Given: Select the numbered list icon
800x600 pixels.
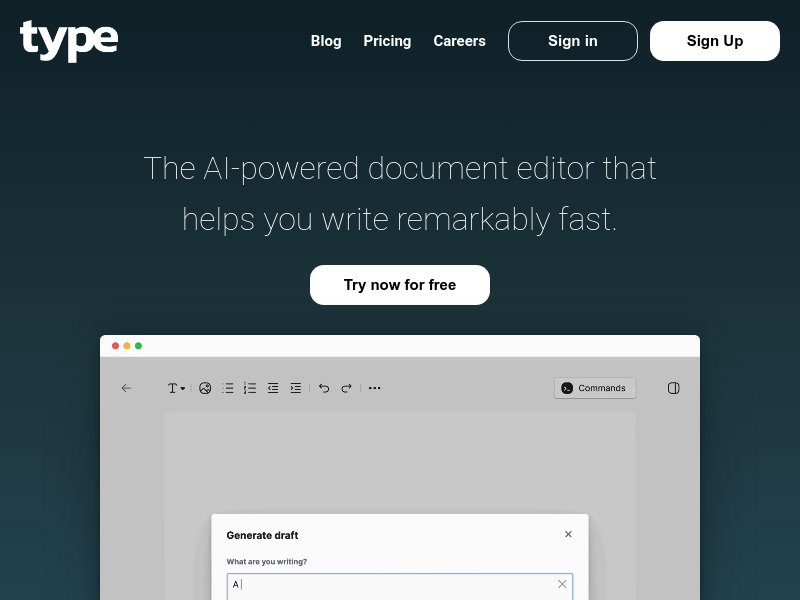Looking at the screenshot, I should click(250, 388).
